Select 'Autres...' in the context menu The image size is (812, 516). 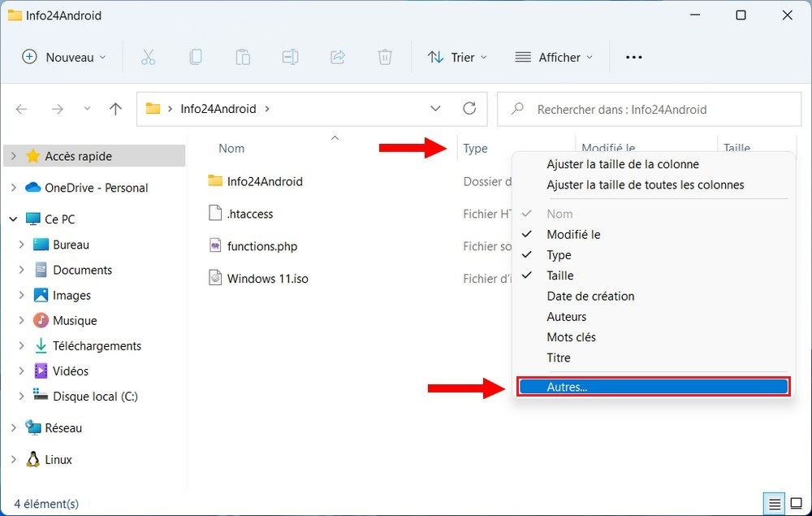coord(568,387)
